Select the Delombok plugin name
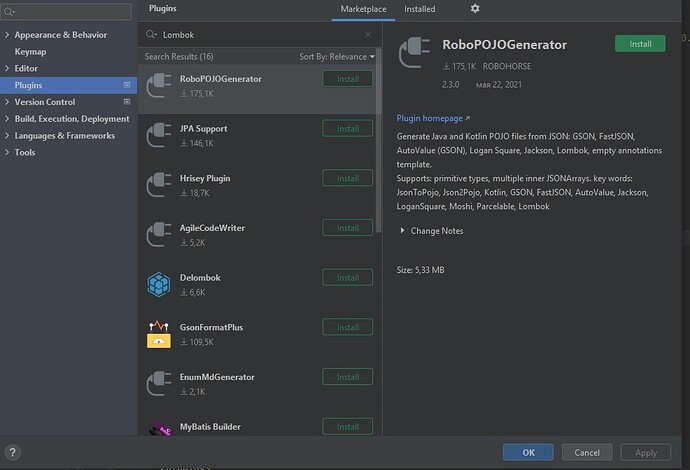This screenshot has height=470, width=690. [x=200, y=278]
